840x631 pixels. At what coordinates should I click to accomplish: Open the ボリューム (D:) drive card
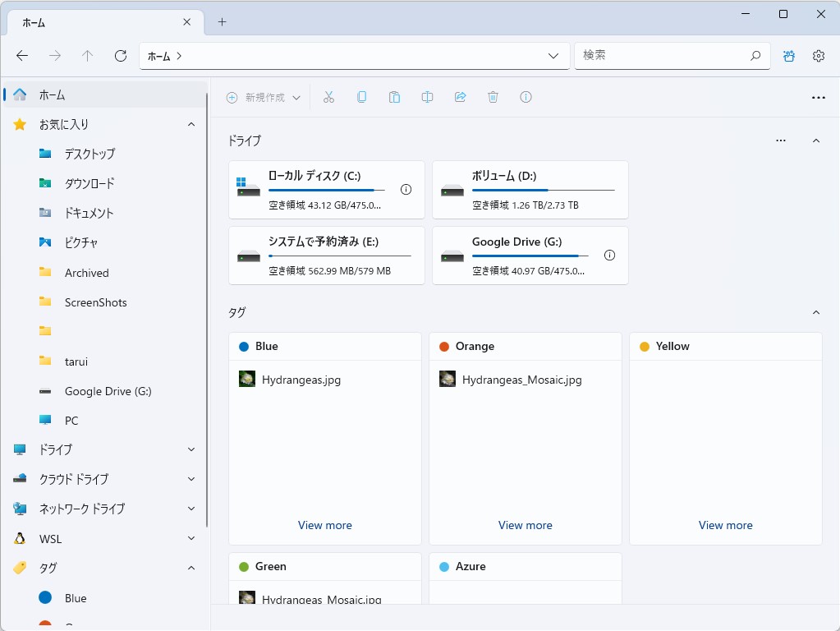pyautogui.click(x=530, y=190)
